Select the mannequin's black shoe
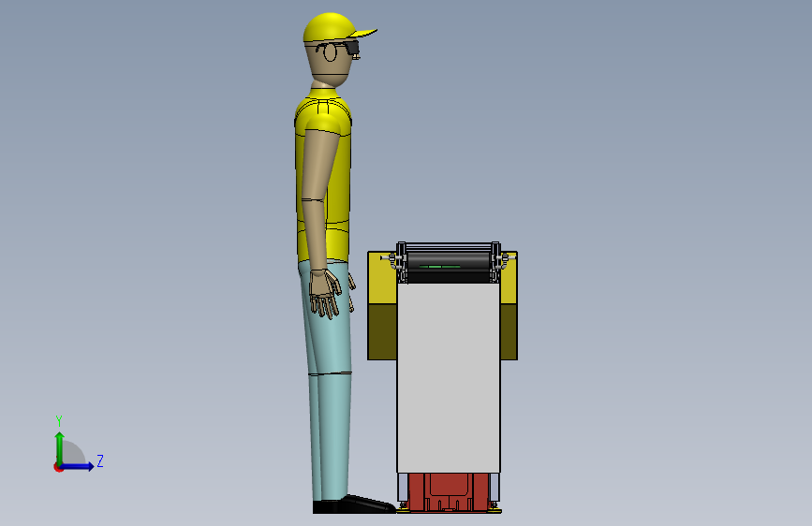Screen dimensions: 812x526 354,504
